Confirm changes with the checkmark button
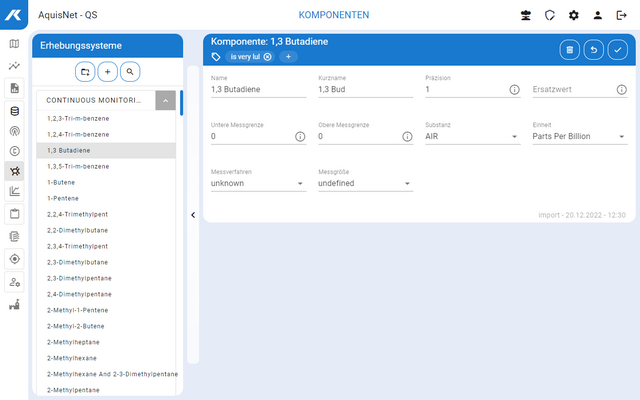This screenshot has width=640, height=400. [617, 49]
